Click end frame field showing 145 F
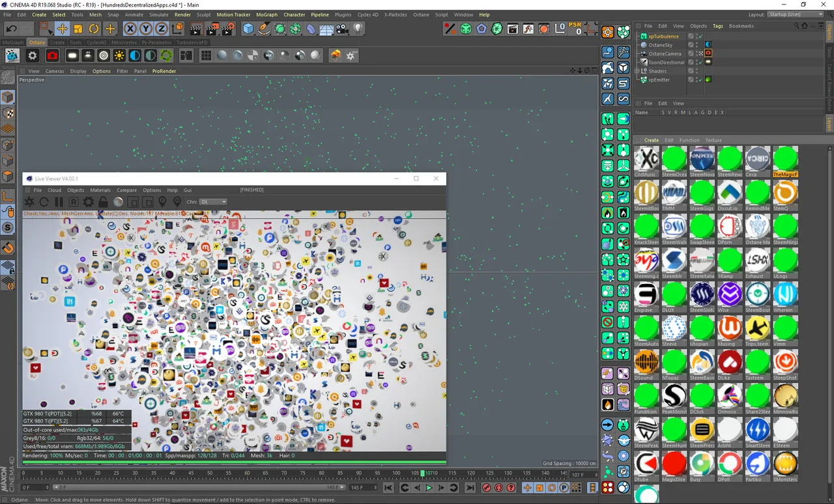The image size is (834, 504). click(362, 487)
